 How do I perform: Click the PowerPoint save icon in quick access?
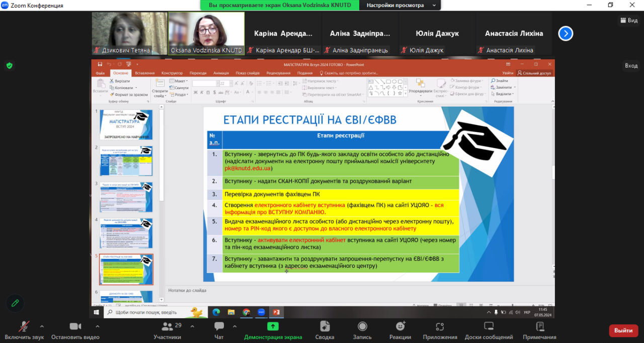(100, 64)
